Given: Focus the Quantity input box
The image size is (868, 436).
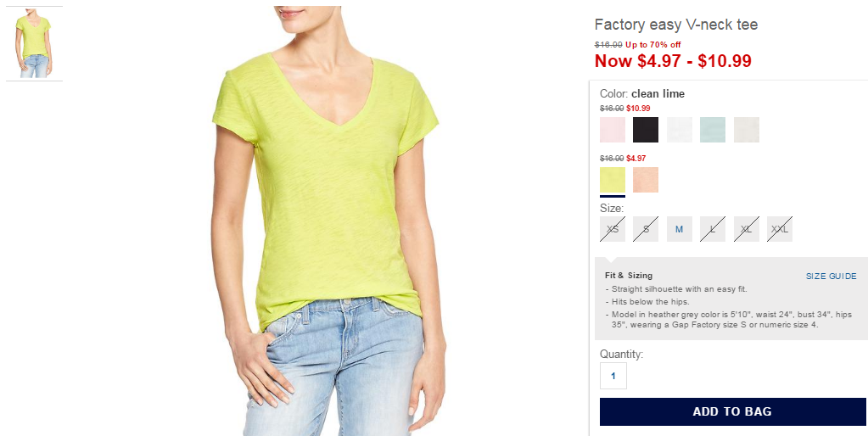Looking at the screenshot, I should (x=613, y=376).
